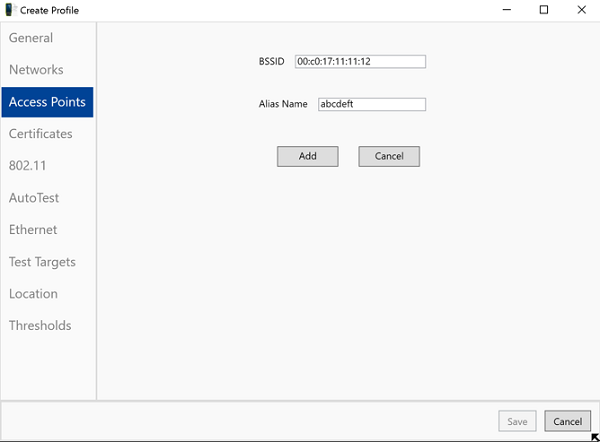Show the Thresholds tab
600x442 pixels.
[40, 326]
